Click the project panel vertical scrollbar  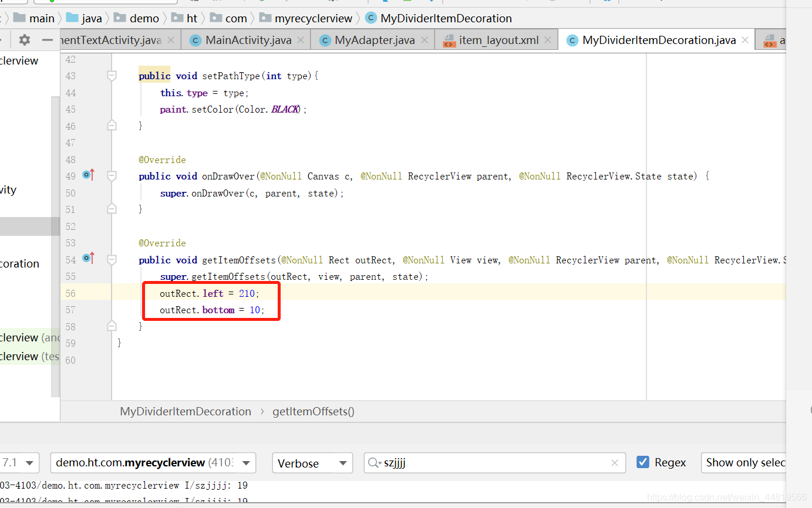click(55, 246)
